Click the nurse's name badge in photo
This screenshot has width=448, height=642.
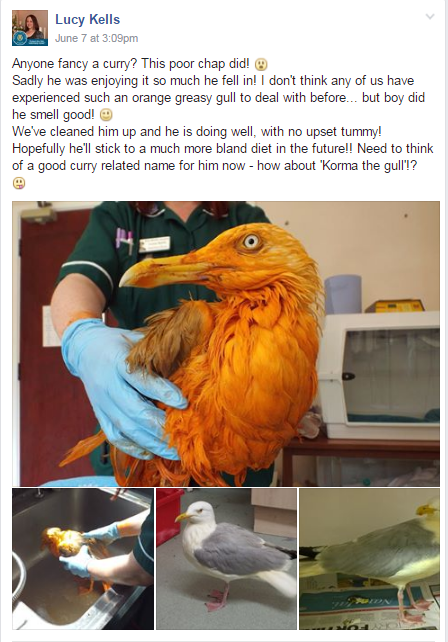coord(154,244)
